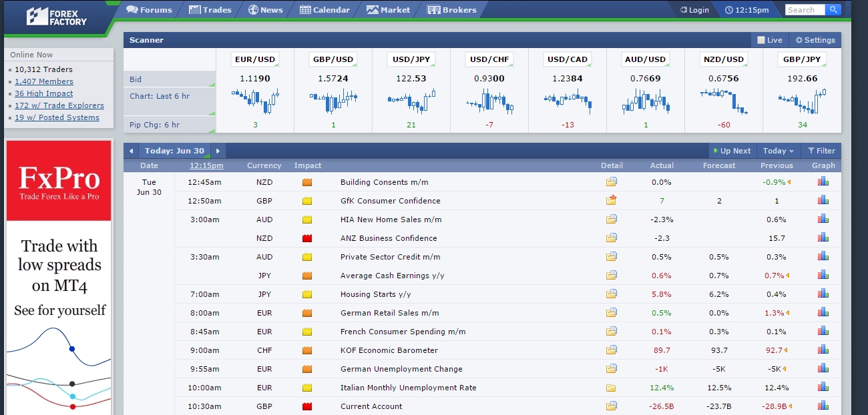
Task: Click the Forex Factory logo
Action: [x=57, y=17]
